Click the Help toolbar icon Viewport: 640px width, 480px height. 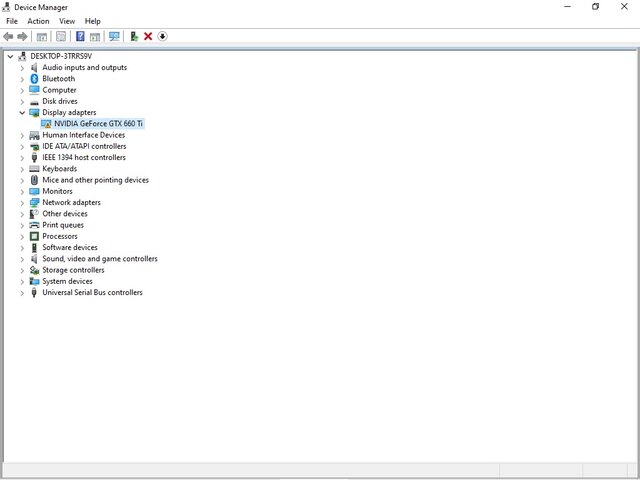click(79, 36)
